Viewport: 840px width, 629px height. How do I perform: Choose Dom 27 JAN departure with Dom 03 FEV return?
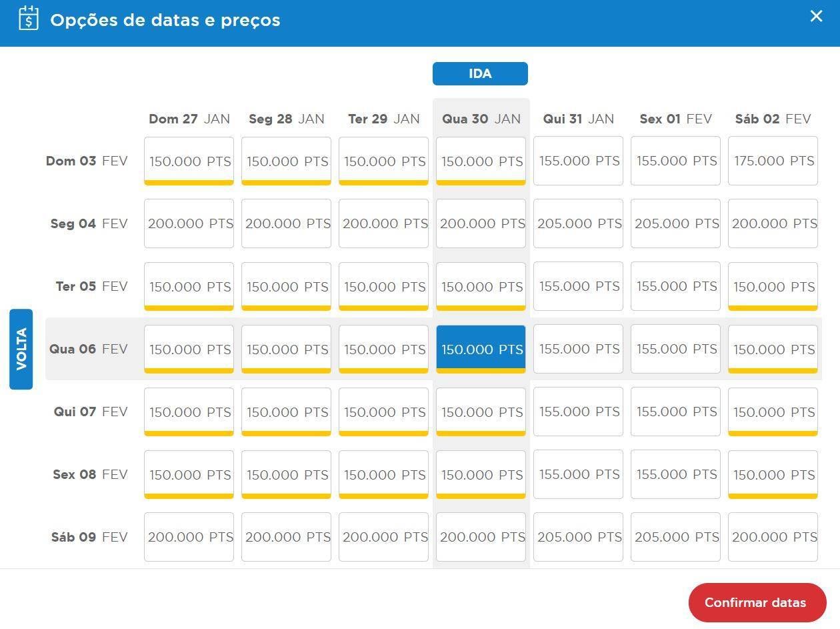(x=189, y=161)
